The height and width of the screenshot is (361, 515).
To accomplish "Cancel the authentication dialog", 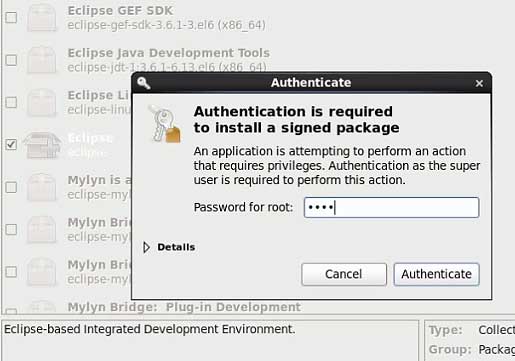I will click(344, 274).
